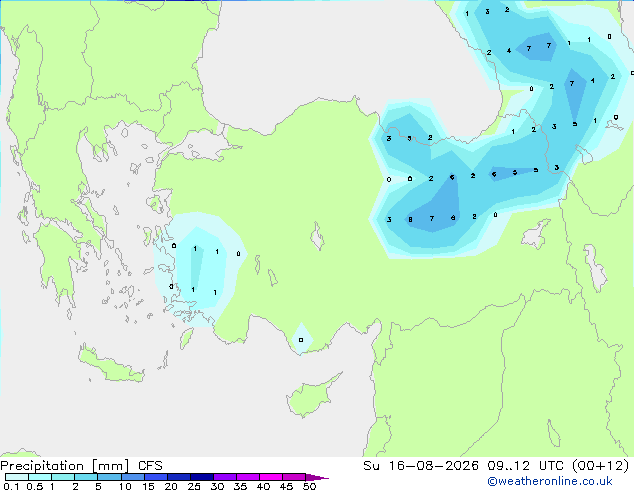Viewport: 634px width, 490px height.
Task: Click the legend label '40'
Action: click(x=263, y=486)
